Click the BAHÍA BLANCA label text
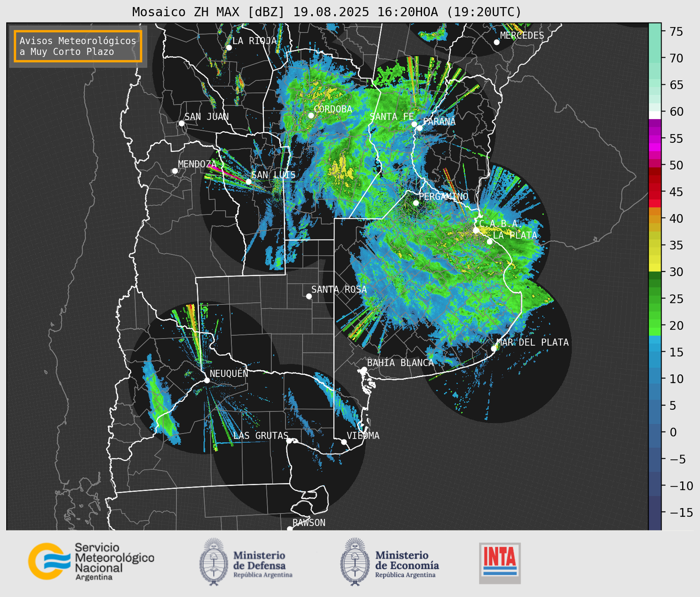The height and width of the screenshot is (597, 700). pos(400,363)
